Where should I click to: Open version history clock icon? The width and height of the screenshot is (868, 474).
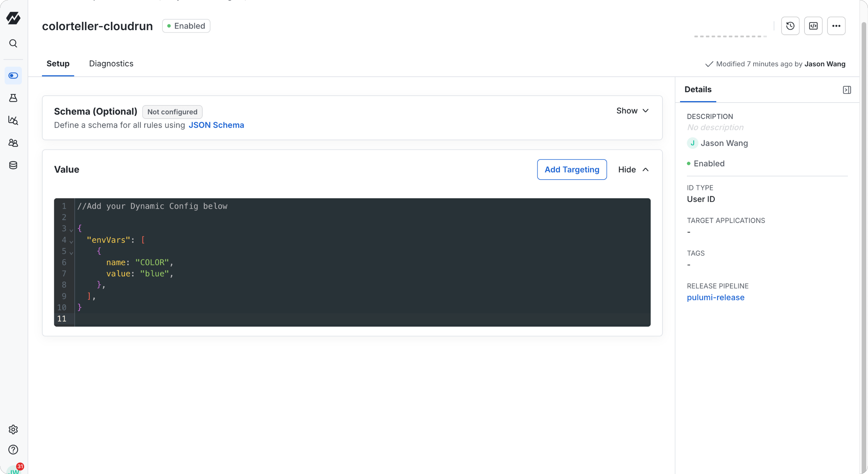790,26
